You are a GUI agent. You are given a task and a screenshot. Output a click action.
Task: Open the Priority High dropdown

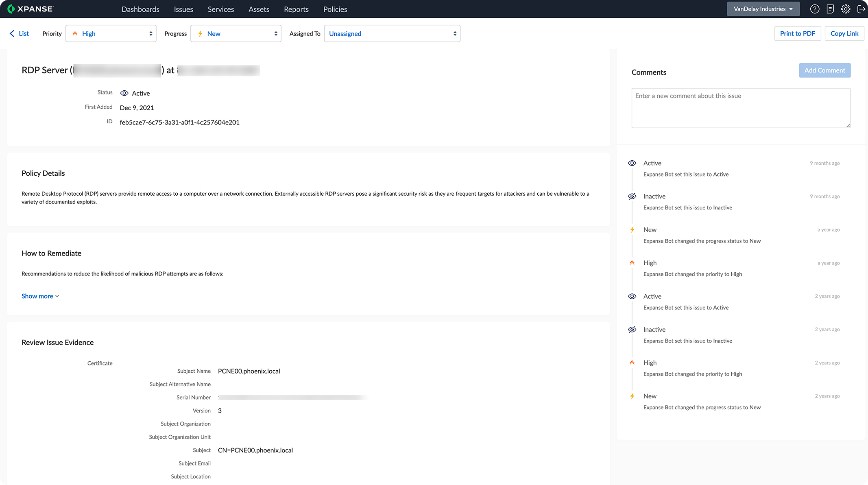coord(111,34)
